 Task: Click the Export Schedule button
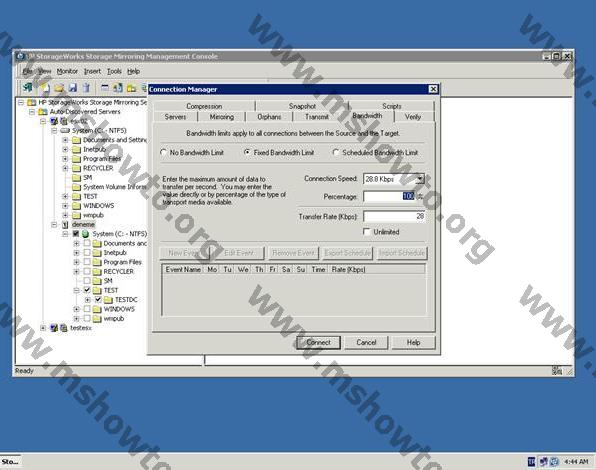click(347, 253)
